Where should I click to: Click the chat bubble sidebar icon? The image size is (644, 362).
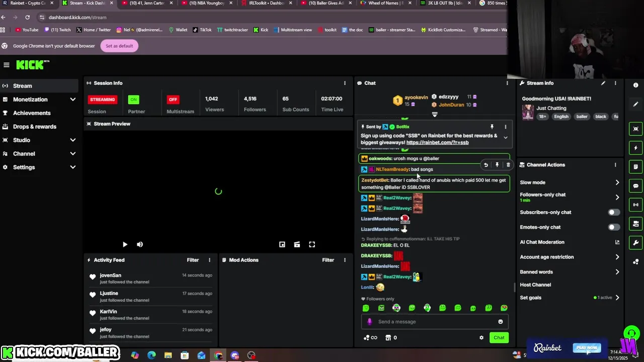[636, 186]
